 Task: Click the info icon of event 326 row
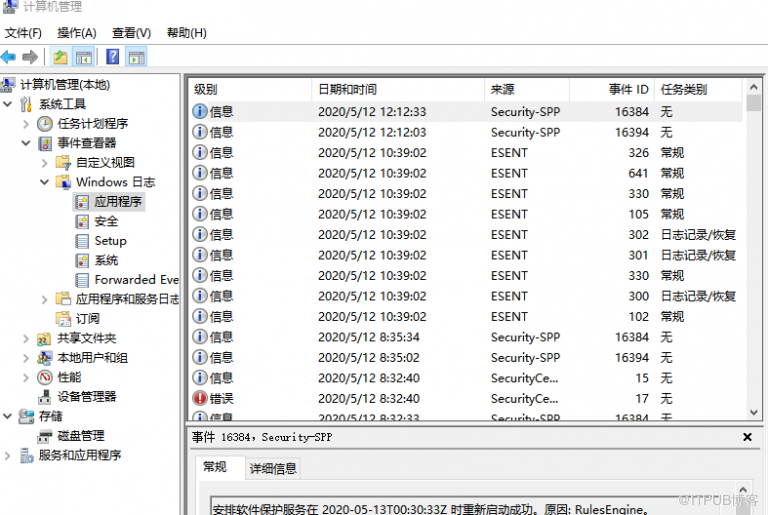coord(199,152)
